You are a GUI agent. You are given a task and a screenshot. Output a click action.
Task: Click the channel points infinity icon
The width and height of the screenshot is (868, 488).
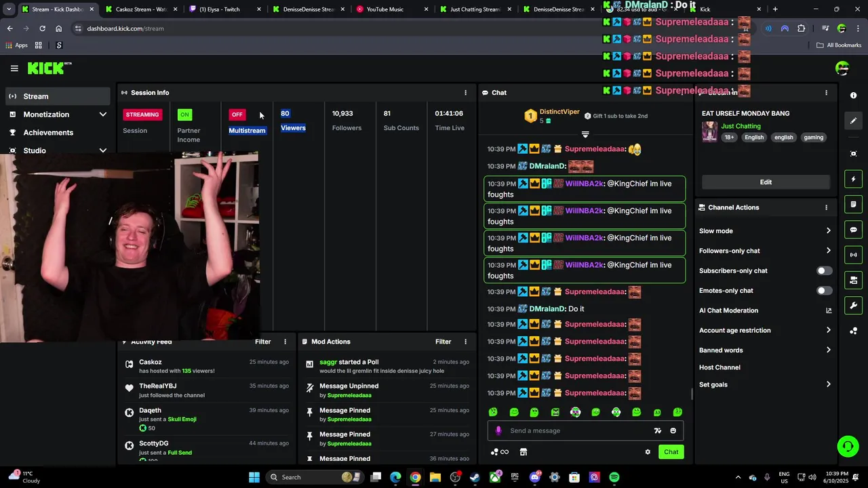coord(499,452)
